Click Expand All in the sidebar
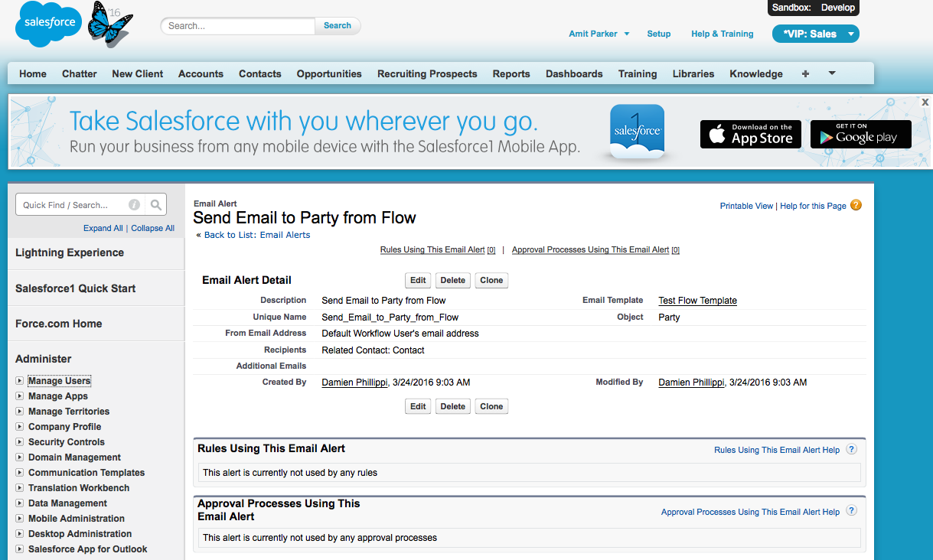 (103, 228)
